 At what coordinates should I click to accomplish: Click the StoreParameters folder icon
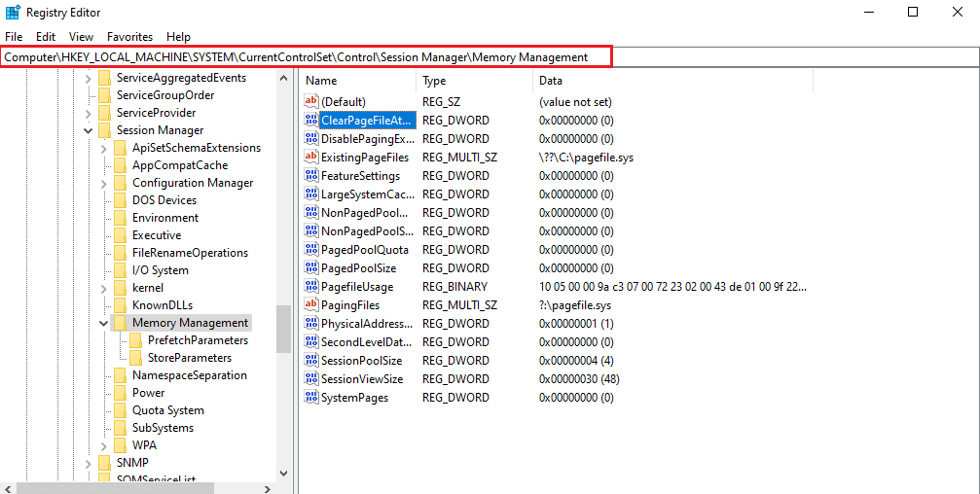tap(135, 358)
